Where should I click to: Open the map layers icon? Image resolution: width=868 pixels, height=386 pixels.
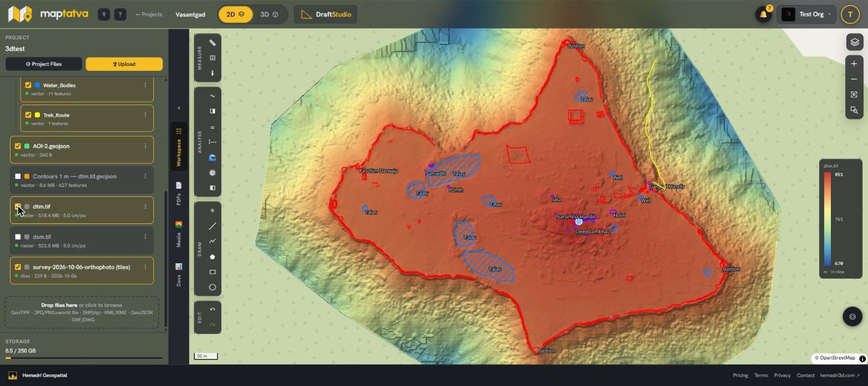pyautogui.click(x=854, y=42)
